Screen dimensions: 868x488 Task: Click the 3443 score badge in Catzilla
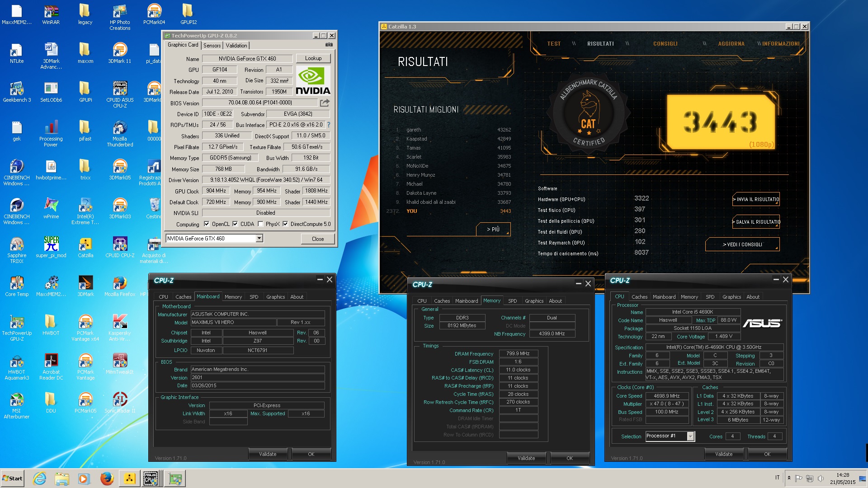(721, 122)
